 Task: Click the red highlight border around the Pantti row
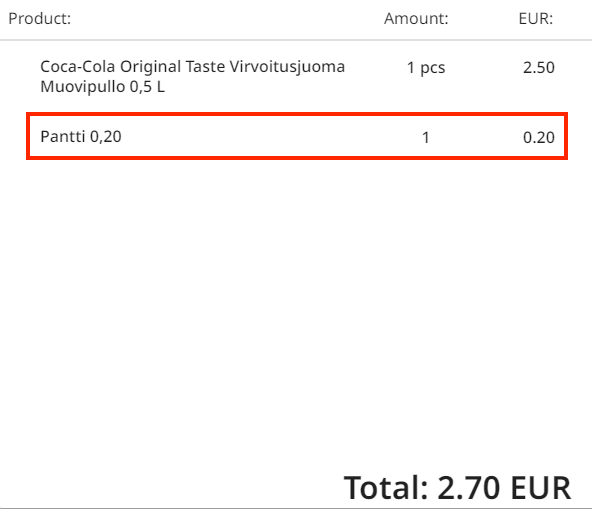click(x=297, y=114)
